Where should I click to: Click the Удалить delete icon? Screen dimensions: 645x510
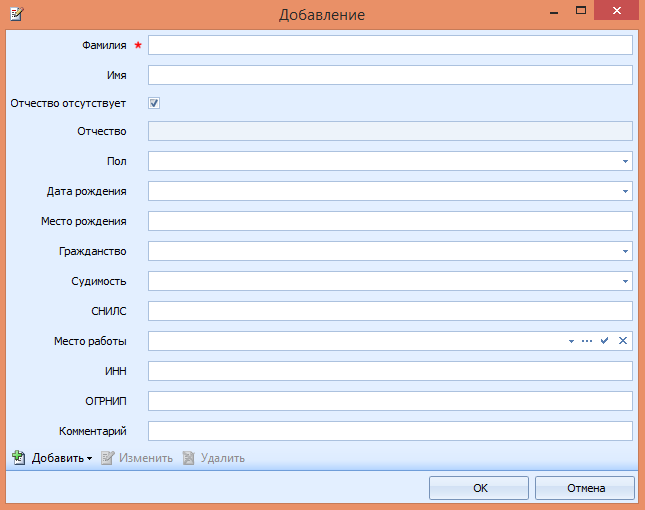coord(188,458)
